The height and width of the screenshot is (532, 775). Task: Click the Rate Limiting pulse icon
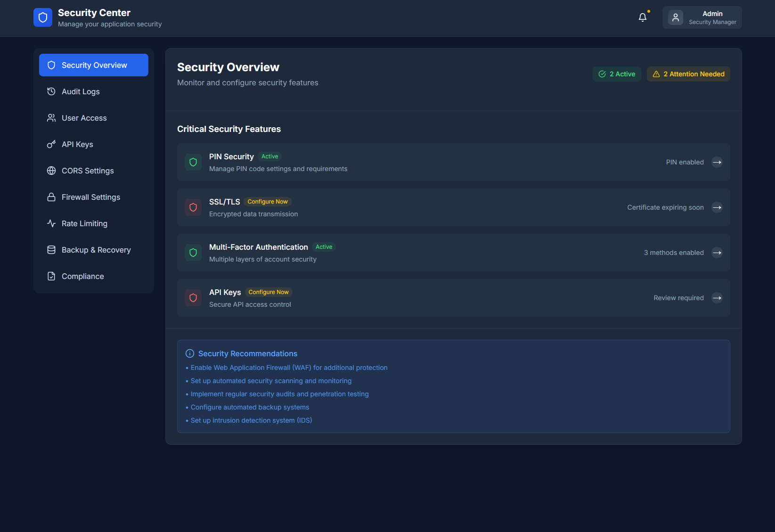click(51, 223)
